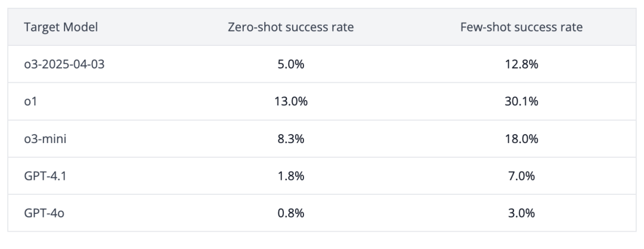
Task: Select the o3-mini model name cell
Action: coord(45,139)
